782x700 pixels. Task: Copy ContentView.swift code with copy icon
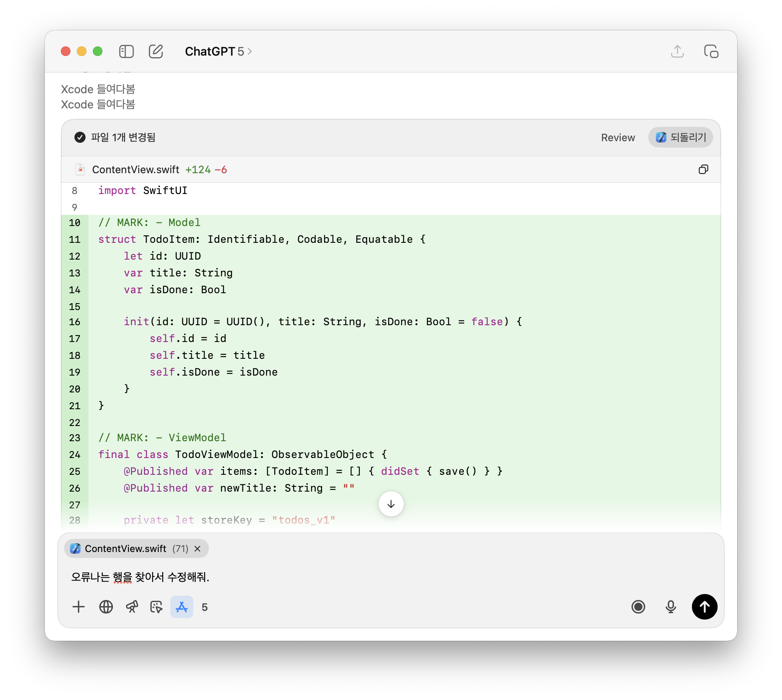click(x=703, y=170)
